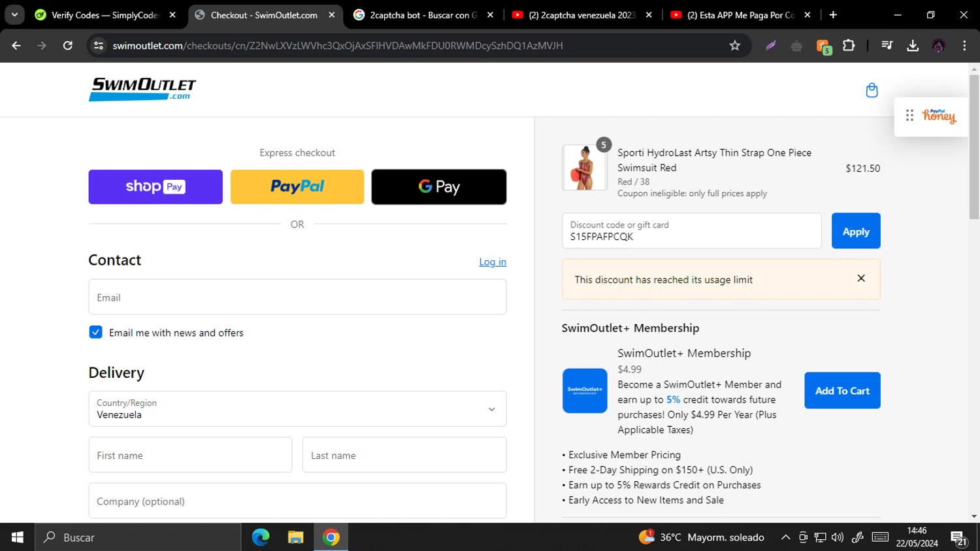Apply the discount code
Image resolution: width=980 pixels, height=551 pixels.
click(856, 231)
